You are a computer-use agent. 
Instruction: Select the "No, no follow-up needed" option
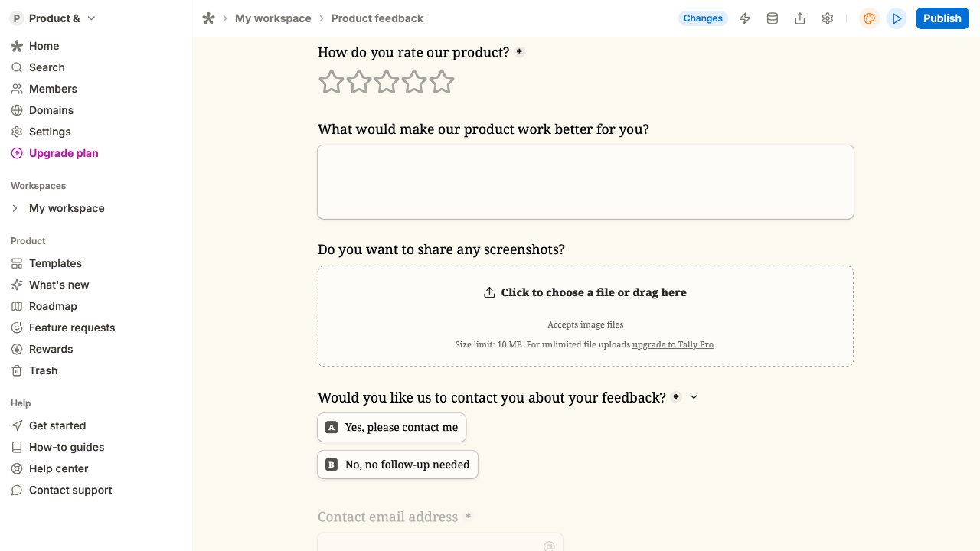(x=398, y=465)
